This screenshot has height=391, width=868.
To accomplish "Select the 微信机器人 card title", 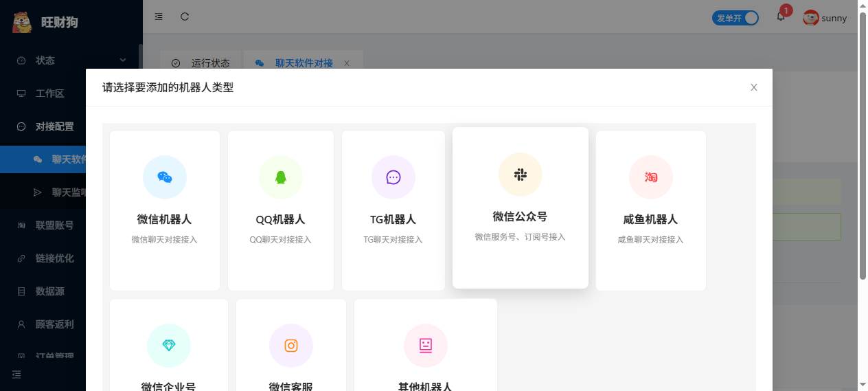I will 165,220.
